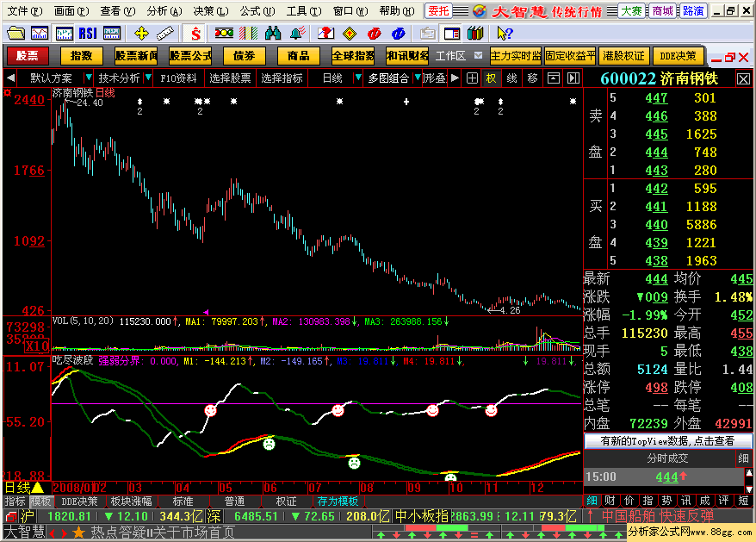This screenshot has height=542, width=756.
Task: Click the traffic light icon
Action: 224,34
